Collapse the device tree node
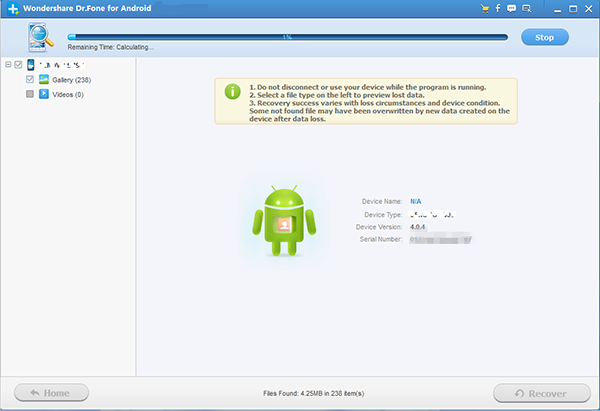600x411 pixels. pos(8,65)
